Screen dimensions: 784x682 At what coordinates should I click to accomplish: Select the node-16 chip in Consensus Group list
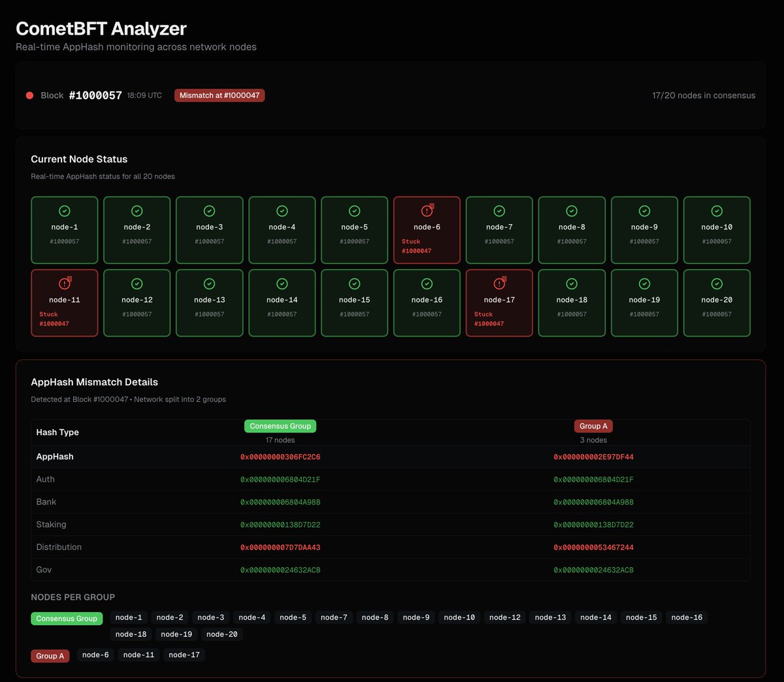click(x=687, y=617)
